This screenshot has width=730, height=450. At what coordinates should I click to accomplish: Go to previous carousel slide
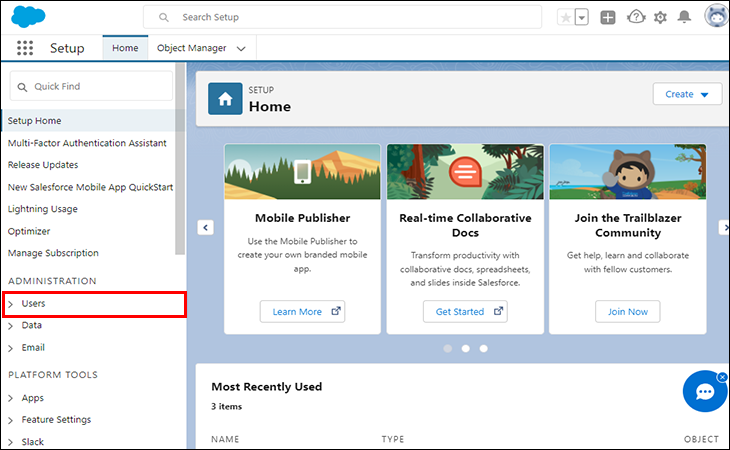[x=205, y=227]
